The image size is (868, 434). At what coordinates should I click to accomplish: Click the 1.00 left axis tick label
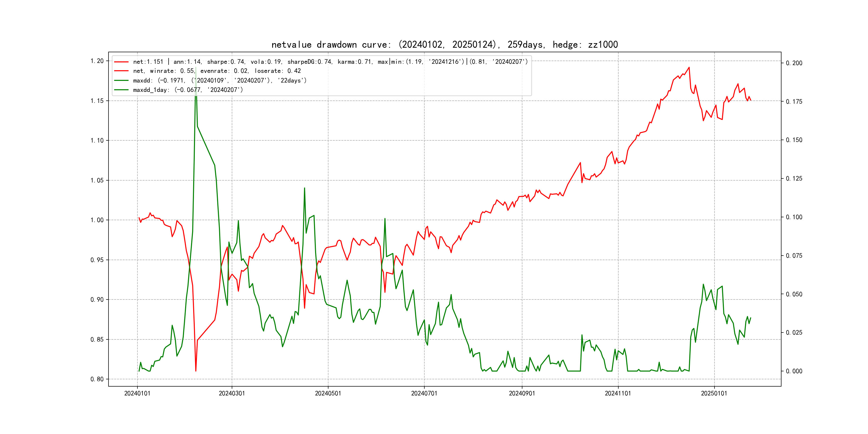[x=97, y=220]
